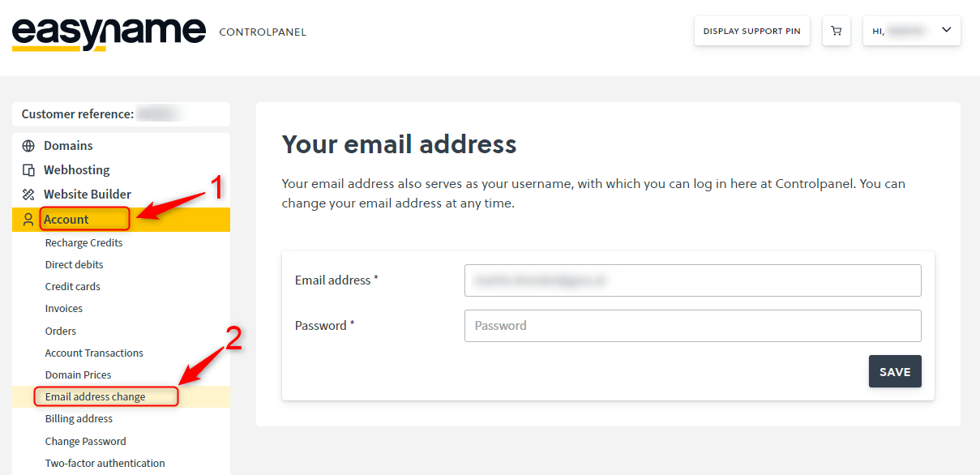Open Website Builder via its sidebar icon

[27, 194]
